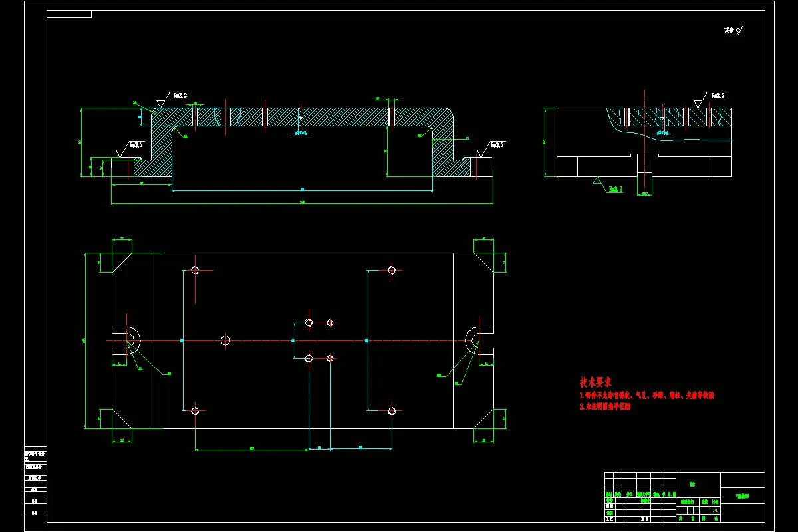Select the bottom-right mounting hole in plan view
The image size is (798, 532).
point(392,411)
